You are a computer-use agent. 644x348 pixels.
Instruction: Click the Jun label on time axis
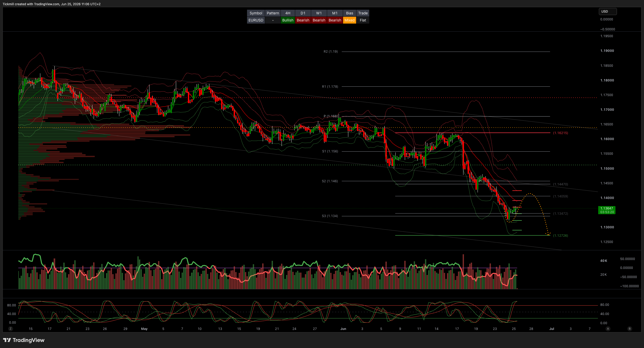coord(343,329)
